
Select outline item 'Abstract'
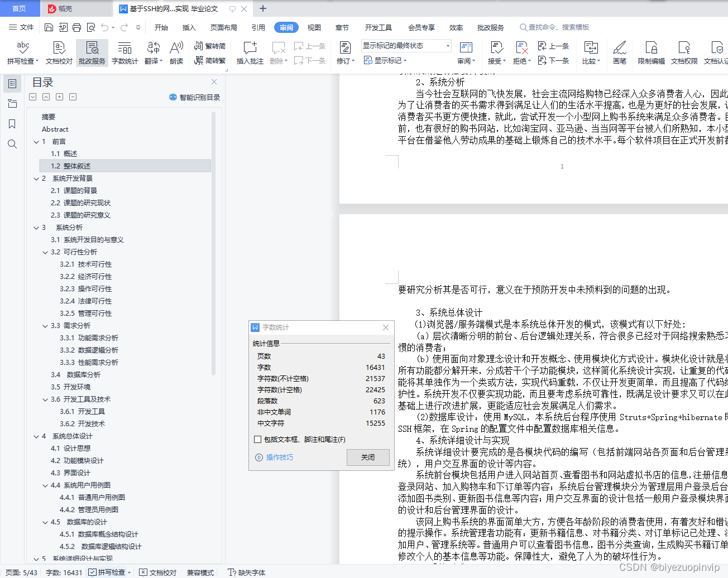[x=55, y=129]
